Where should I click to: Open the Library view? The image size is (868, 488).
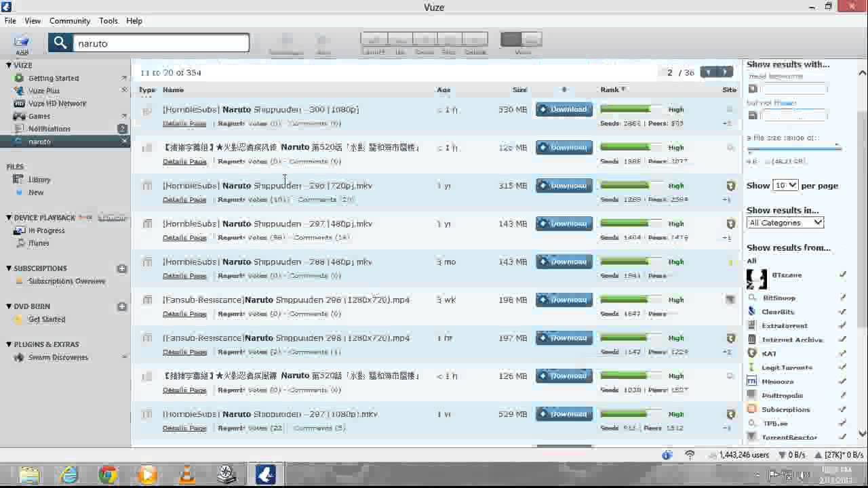tap(39, 180)
